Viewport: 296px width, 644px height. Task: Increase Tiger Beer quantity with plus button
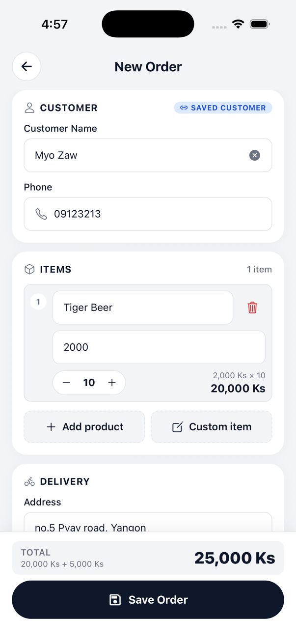[112, 382]
